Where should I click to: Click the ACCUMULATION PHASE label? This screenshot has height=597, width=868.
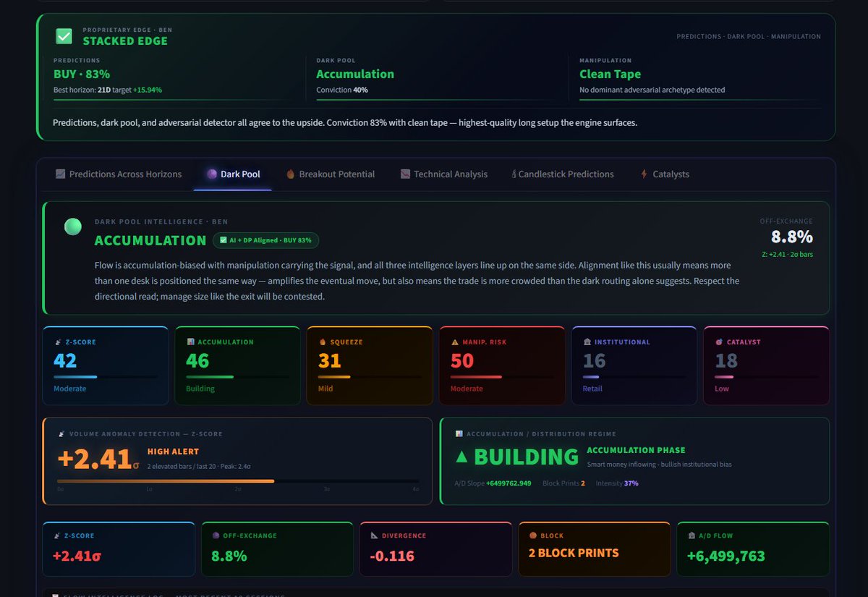636,450
